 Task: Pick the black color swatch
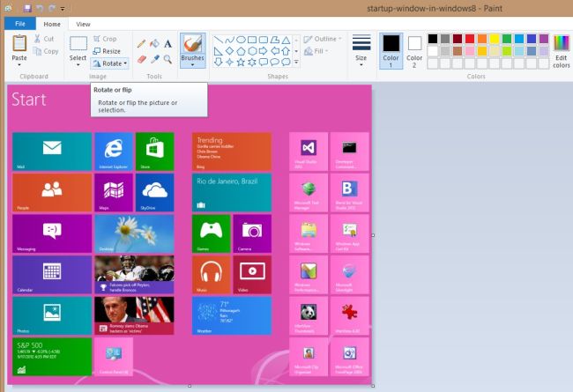pyautogui.click(x=433, y=39)
